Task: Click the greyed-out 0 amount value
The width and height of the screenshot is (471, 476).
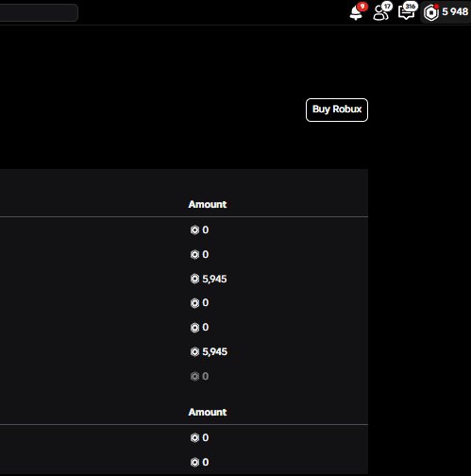Action: pos(206,376)
